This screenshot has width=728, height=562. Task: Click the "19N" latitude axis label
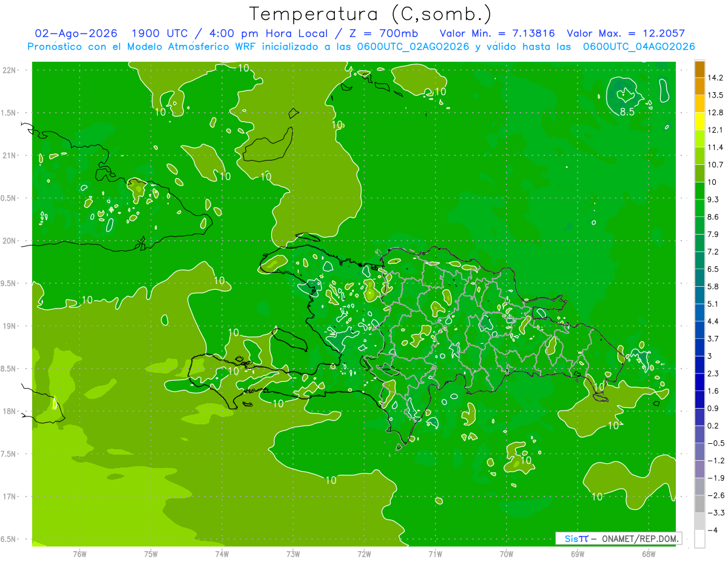[x=9, y=326]
